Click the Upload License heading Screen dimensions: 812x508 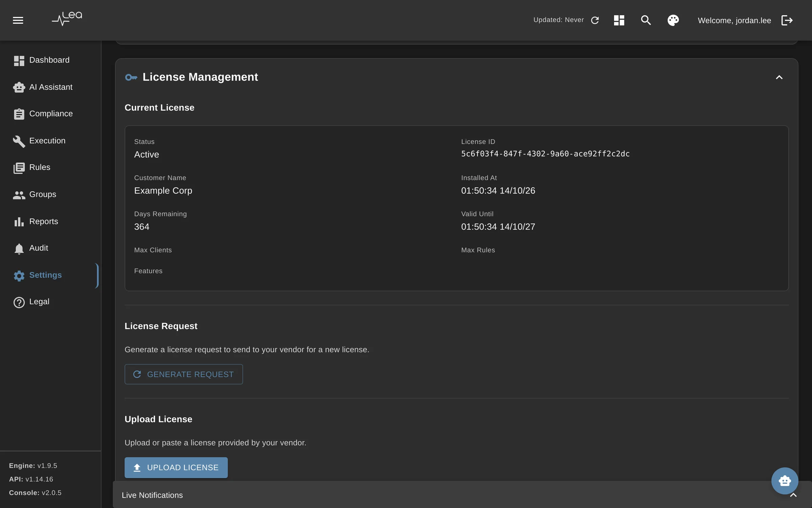pyautogui.click(x=158, y=419)
